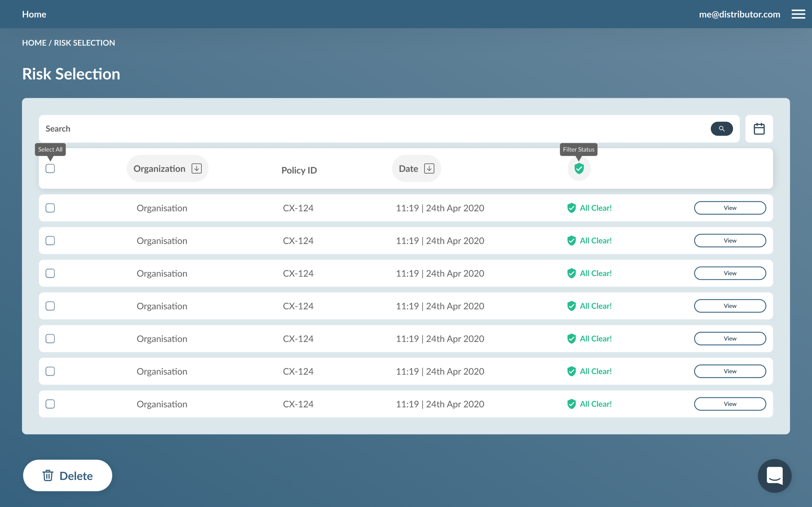
Task: Click HOME in the breadcrumb
Action: (34, 43)
